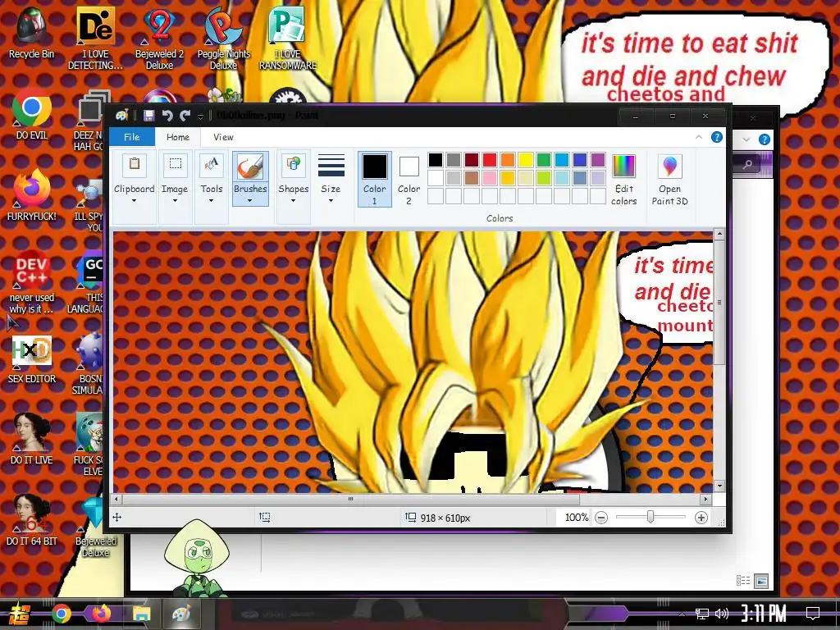Select the DO IT LIVE desktop icon

31,438
